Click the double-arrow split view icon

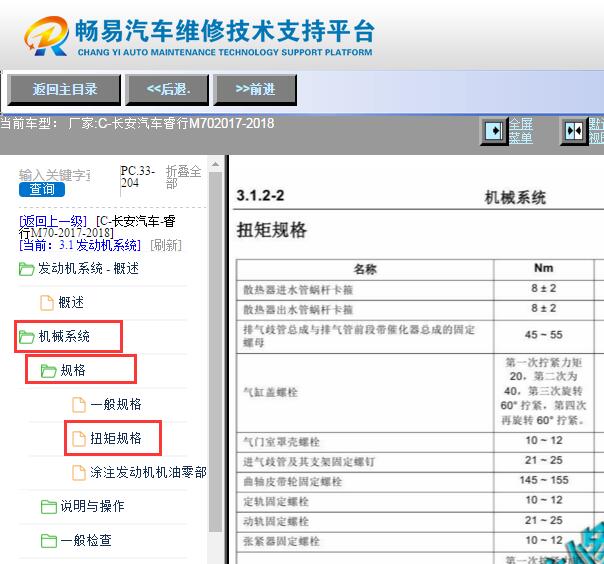coord(574,131)
